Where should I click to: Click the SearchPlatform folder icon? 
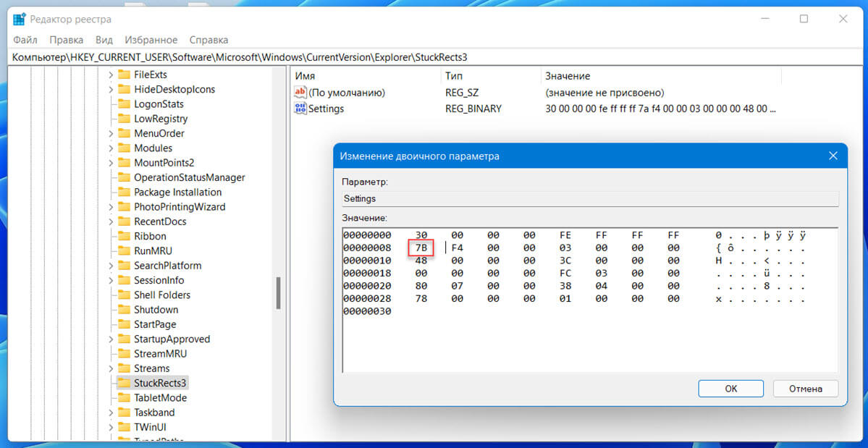[124, 266]
